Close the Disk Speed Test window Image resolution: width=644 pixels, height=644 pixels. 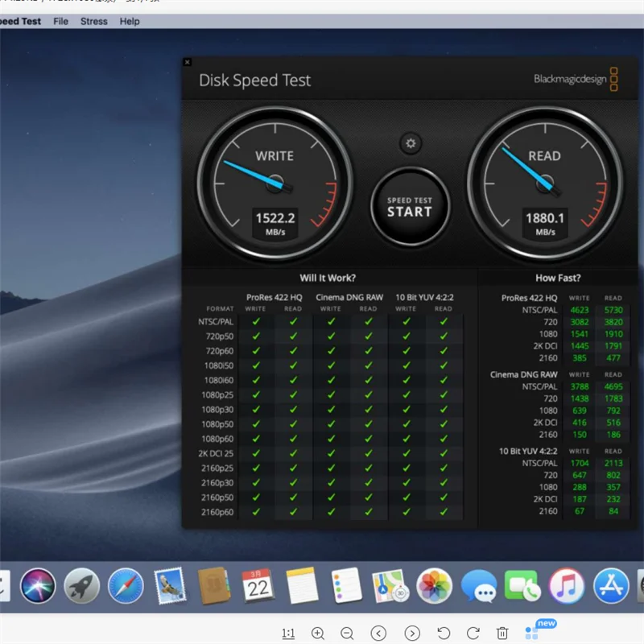point(188,62)
